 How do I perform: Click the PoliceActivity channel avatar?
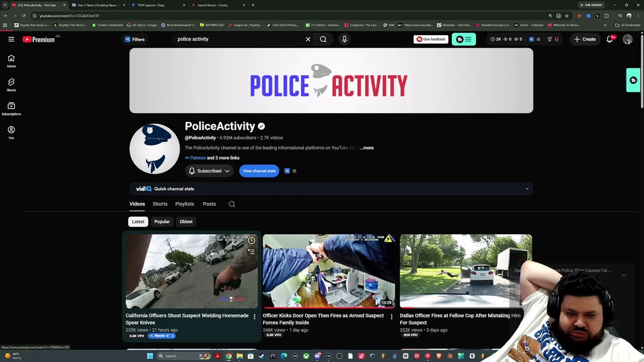click(154, 149)
